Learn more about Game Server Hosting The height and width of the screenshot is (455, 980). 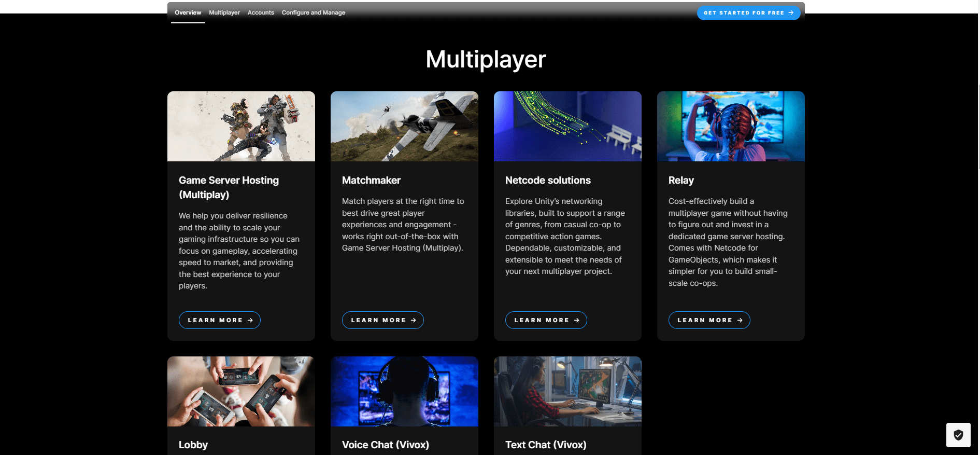220,320
